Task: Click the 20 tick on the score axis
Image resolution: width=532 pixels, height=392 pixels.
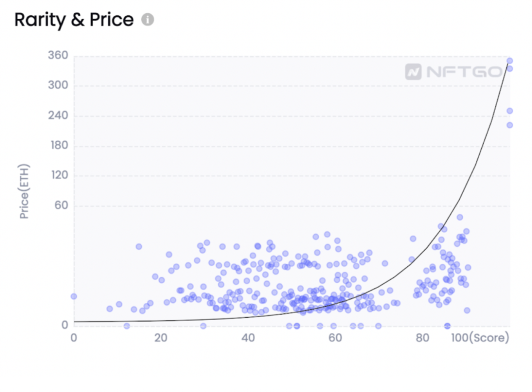Action: click(161, 338)
